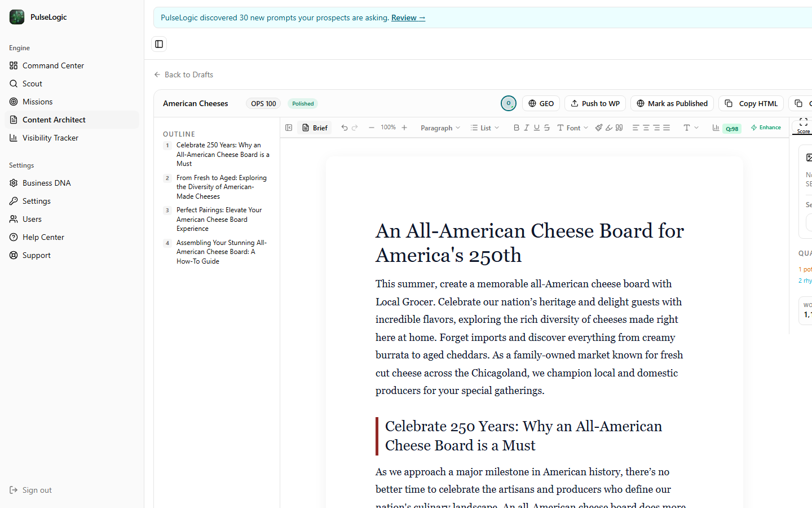Screen dimensions: 812x508
Task: Open Users page
Action: [72, 219]
